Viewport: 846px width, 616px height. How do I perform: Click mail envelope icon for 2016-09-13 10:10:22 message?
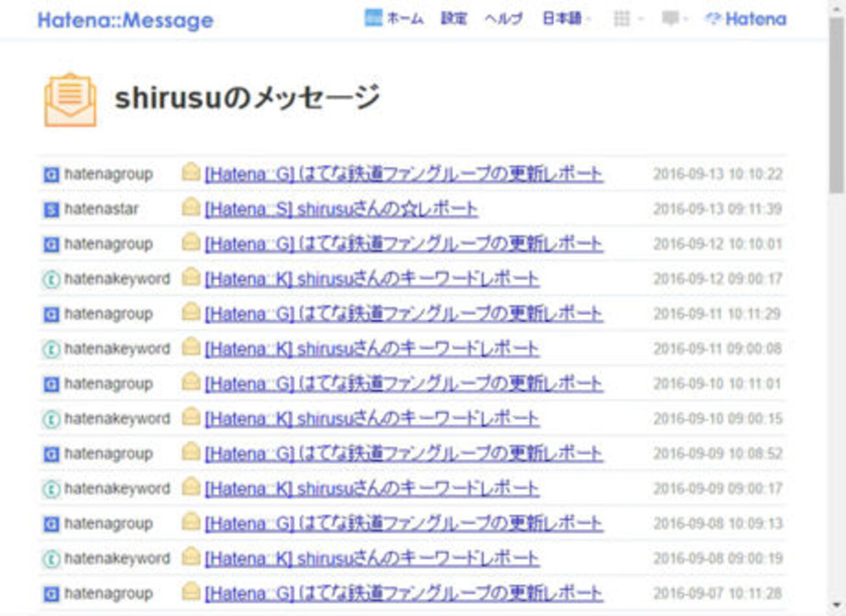coord(191,172)
